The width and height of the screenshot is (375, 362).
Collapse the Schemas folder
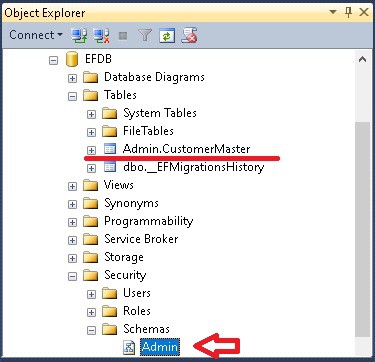point(91,330)
